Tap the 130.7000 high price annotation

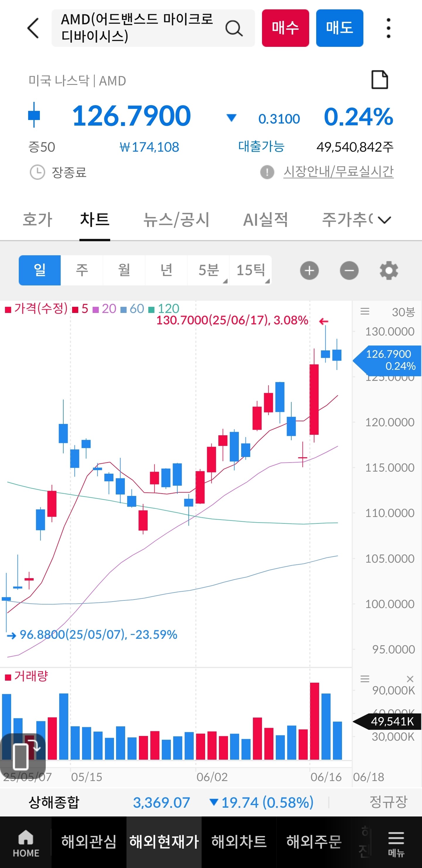(232, 320)
